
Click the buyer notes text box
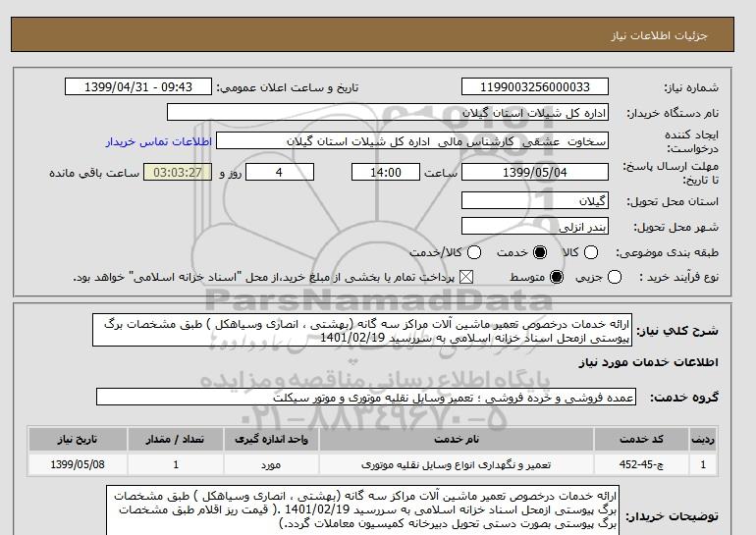tap(362, 510)
